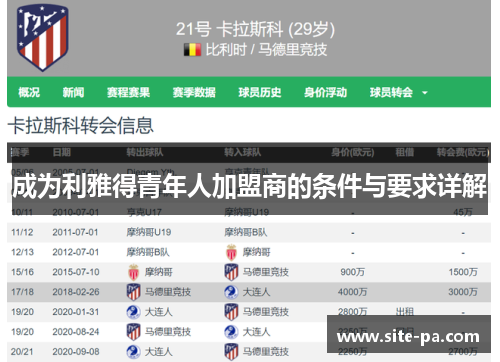Click date 2020-08-24

pos(76,332)
